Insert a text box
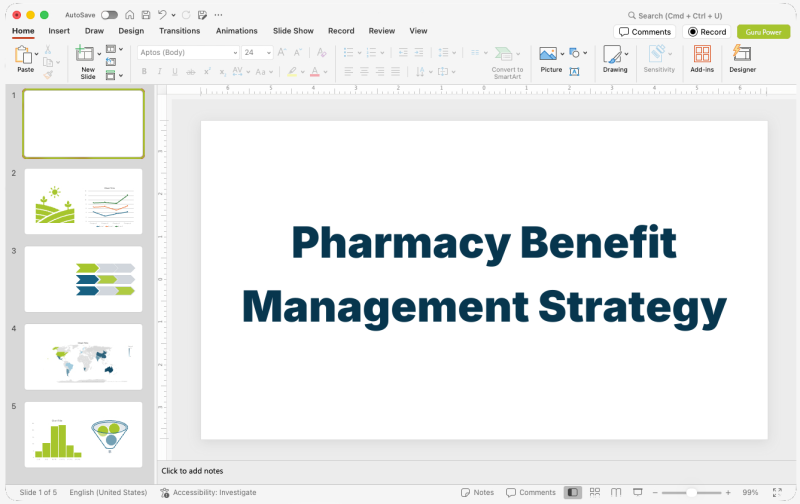 574,71
